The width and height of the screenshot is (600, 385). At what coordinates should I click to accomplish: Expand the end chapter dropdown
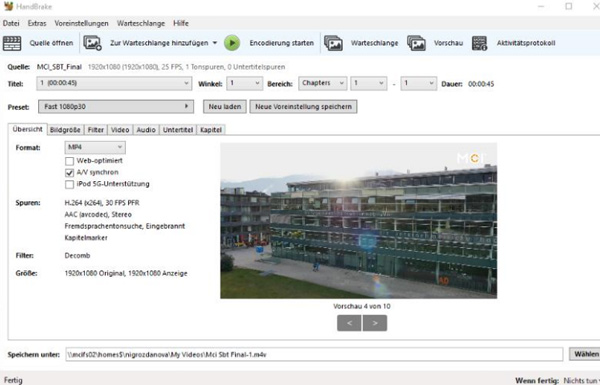point(418,83)
